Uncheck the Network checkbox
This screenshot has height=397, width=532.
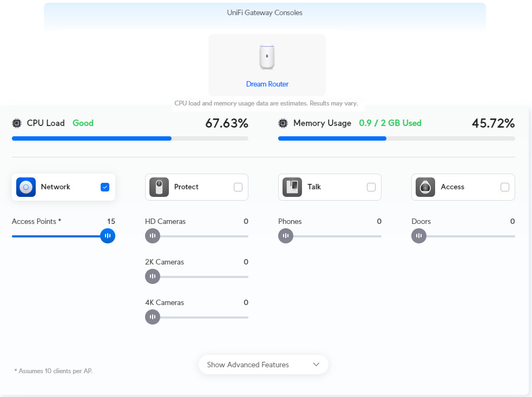(x=105, y=187)
